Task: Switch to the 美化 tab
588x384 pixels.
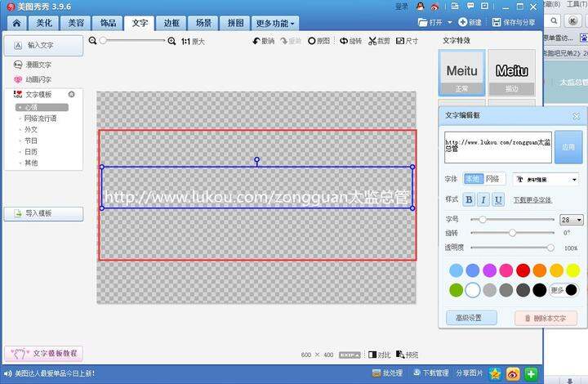Action: pos(44,23)
